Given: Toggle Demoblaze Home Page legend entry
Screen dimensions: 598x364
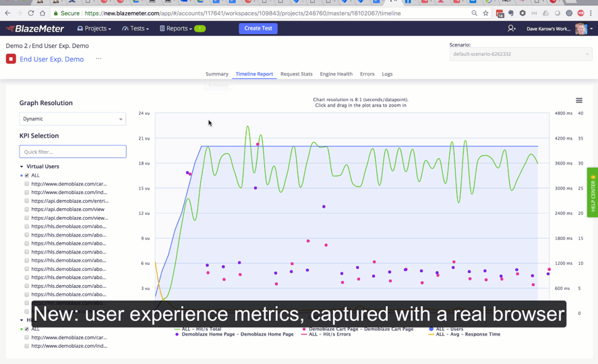Looking at the screenshot, I should 234,334.
